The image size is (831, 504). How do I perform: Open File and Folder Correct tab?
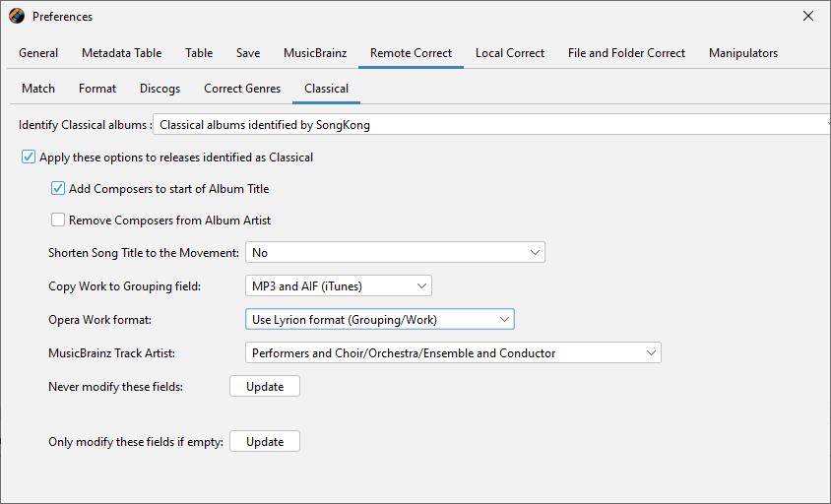pos(626,53)
